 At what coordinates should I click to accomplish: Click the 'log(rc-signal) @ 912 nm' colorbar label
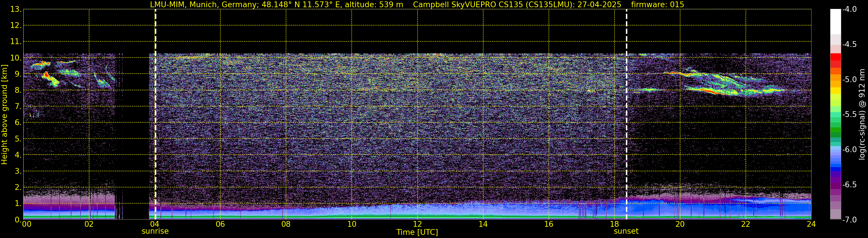click(862, 114)
